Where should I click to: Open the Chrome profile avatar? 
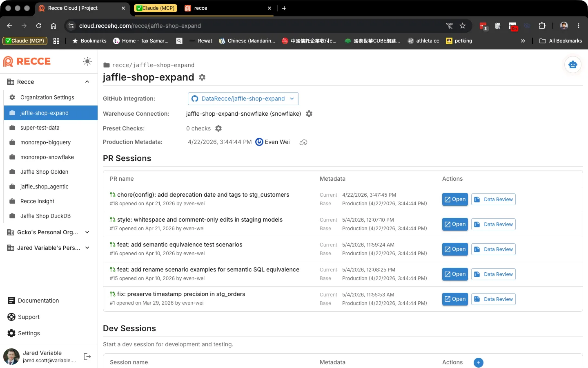(564, 26)
